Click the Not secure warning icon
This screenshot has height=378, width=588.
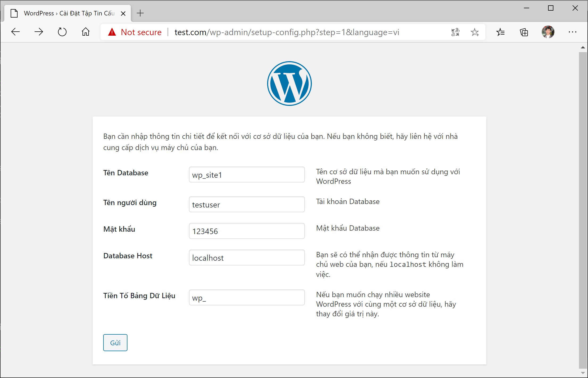pyautogui.click(x=112, y=32)
